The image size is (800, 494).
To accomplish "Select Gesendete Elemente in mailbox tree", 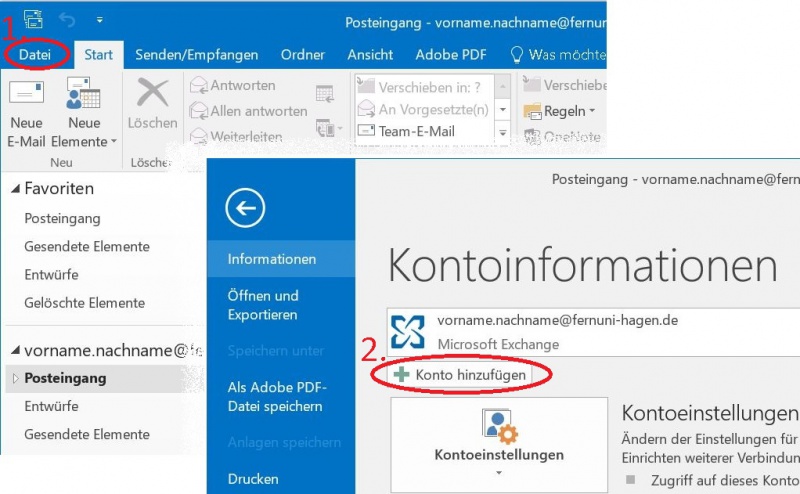I will 87,434.
